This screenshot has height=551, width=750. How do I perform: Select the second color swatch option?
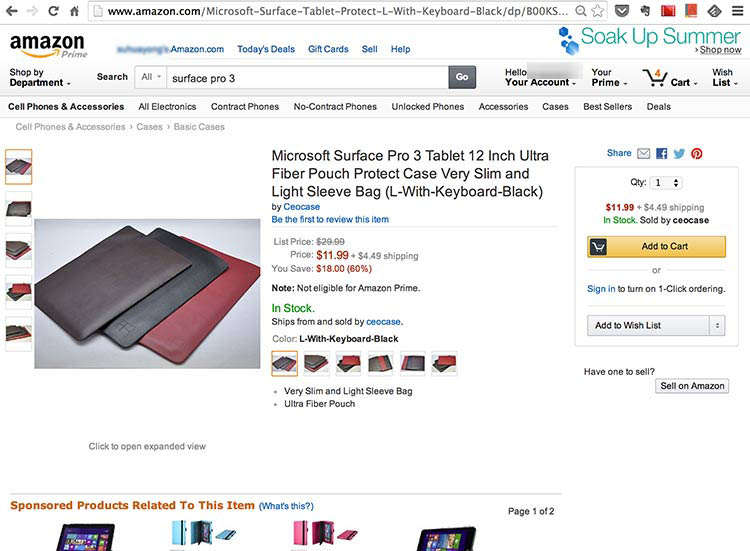(x=317, y=364)
